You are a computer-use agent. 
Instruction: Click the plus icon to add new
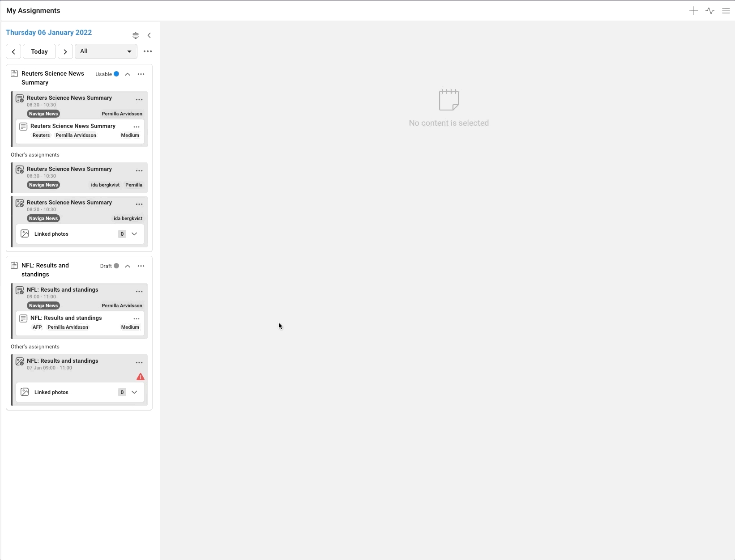pos(693,11)
